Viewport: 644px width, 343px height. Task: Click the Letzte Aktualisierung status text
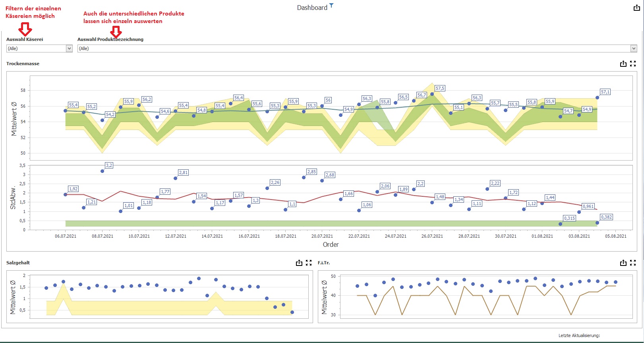point(579,335)
